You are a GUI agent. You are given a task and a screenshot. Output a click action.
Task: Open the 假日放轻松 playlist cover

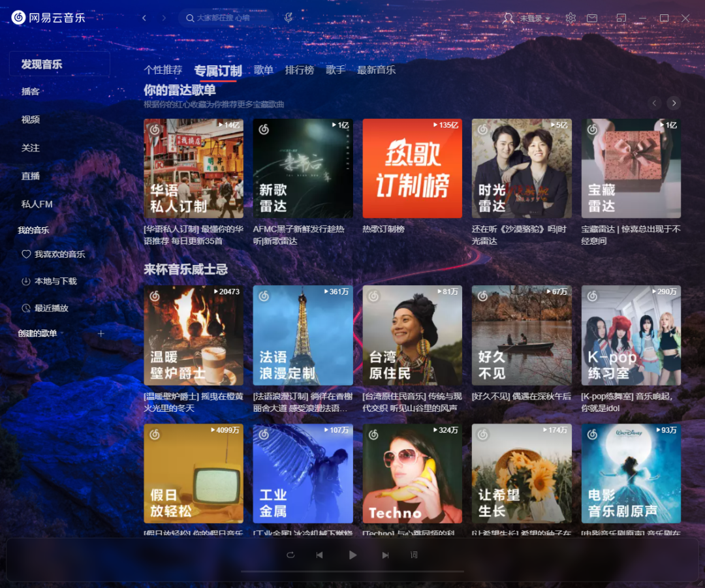[193, 474]
